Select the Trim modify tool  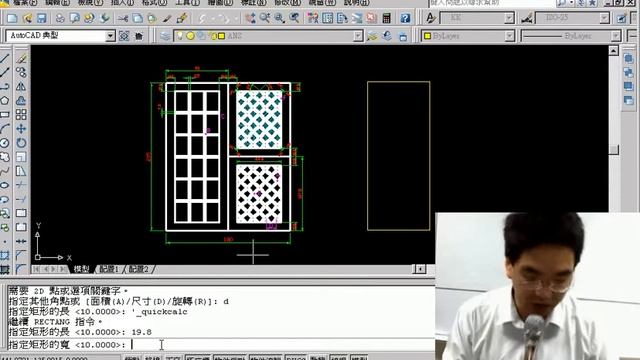(x=21, y=185)
